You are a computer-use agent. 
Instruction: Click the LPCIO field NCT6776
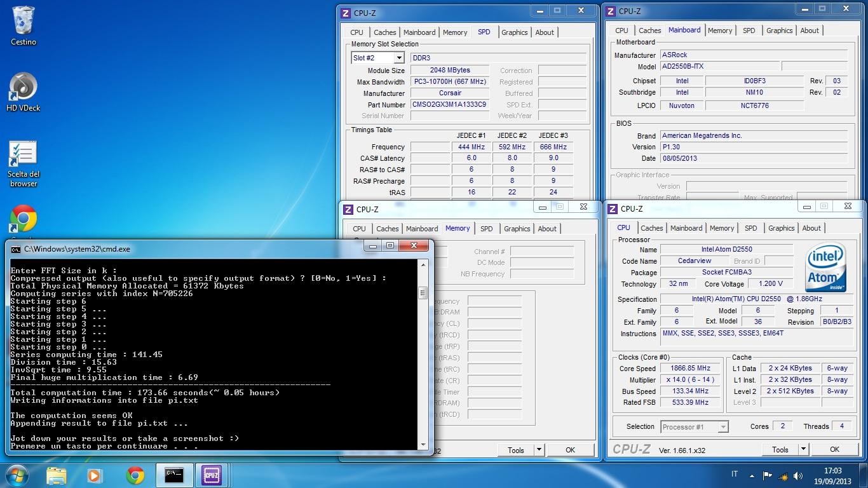click(x=754, y=105)
